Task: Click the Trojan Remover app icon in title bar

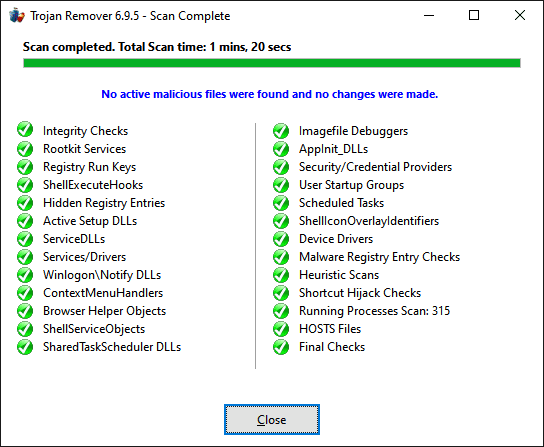Action: (x=17, y=16)
